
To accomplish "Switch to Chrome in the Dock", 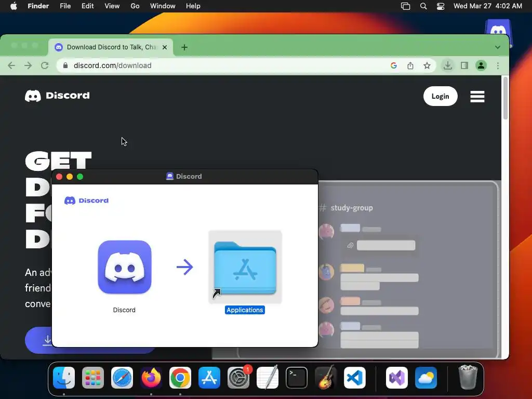I will click(180, 378).
